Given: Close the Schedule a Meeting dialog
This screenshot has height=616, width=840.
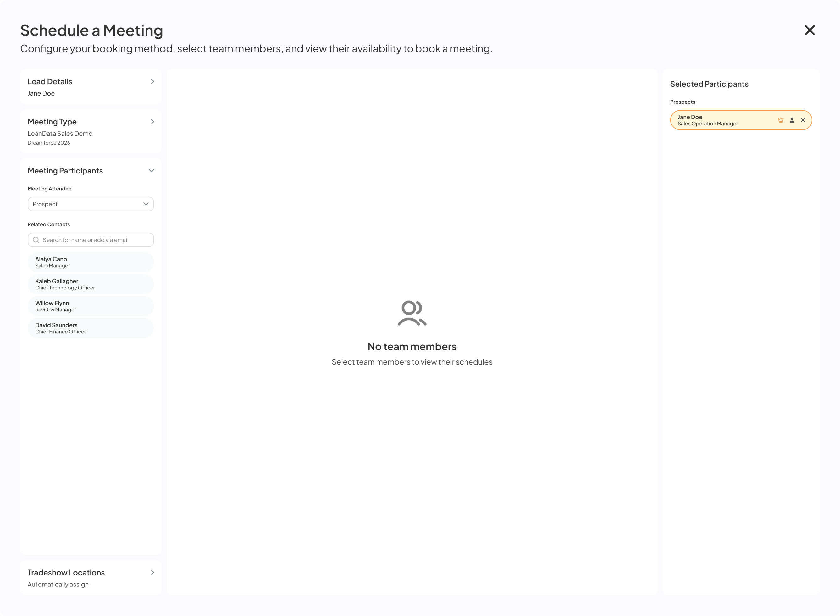Looking at the screenshot, I should click(x=810, y=30).
